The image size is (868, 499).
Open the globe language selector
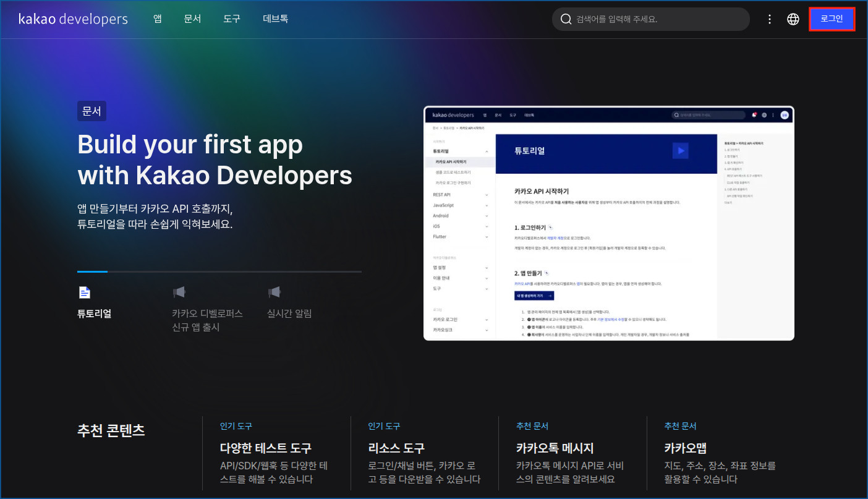pyautogui.click(x=793, y=19)
